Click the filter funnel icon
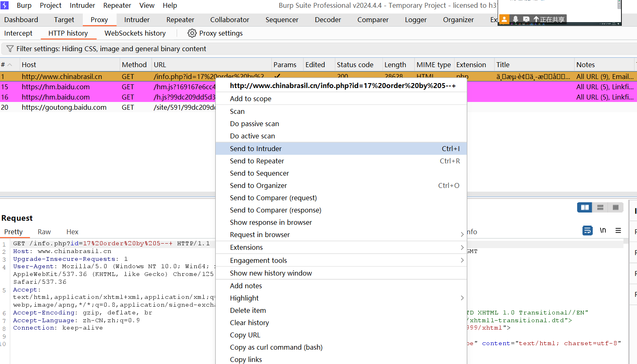The height and width of the screenshot is (364, 637). coord(10,49)
